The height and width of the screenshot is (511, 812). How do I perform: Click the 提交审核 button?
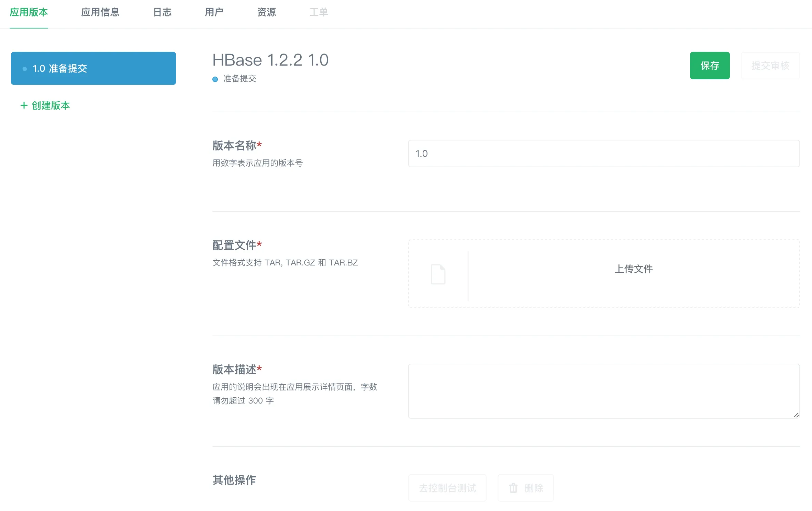click(x=770, y=66)
